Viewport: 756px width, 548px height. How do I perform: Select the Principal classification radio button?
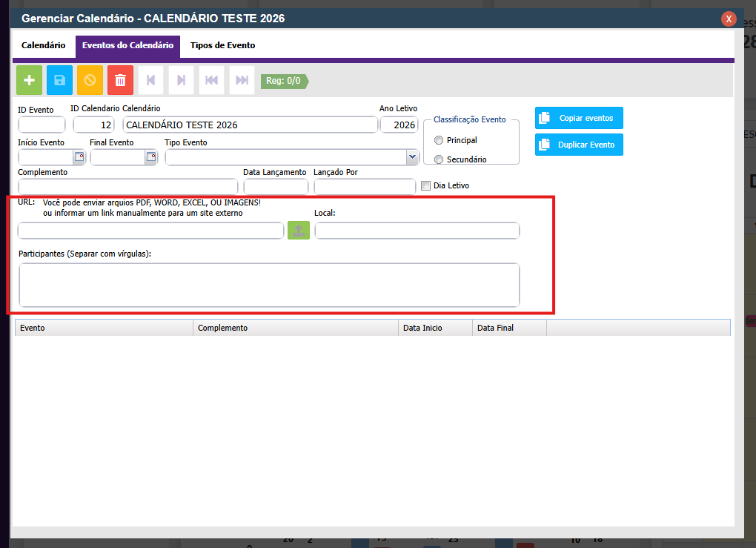coord(439,140)
